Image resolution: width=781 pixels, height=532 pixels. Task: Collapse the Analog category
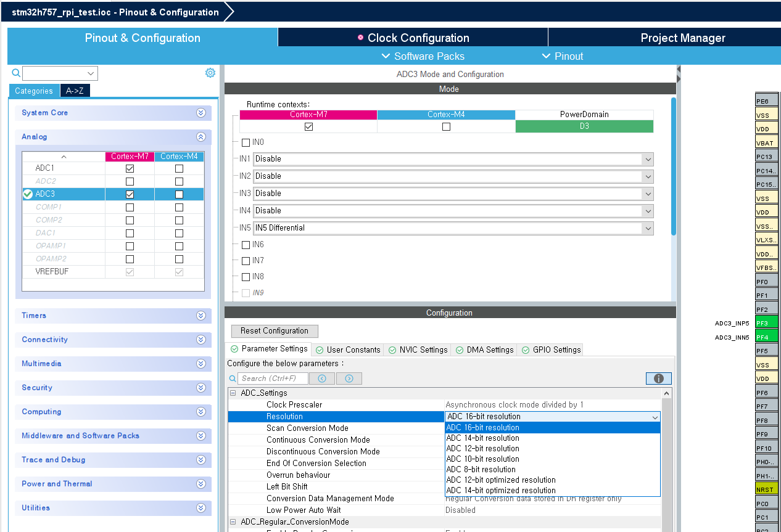200,137
